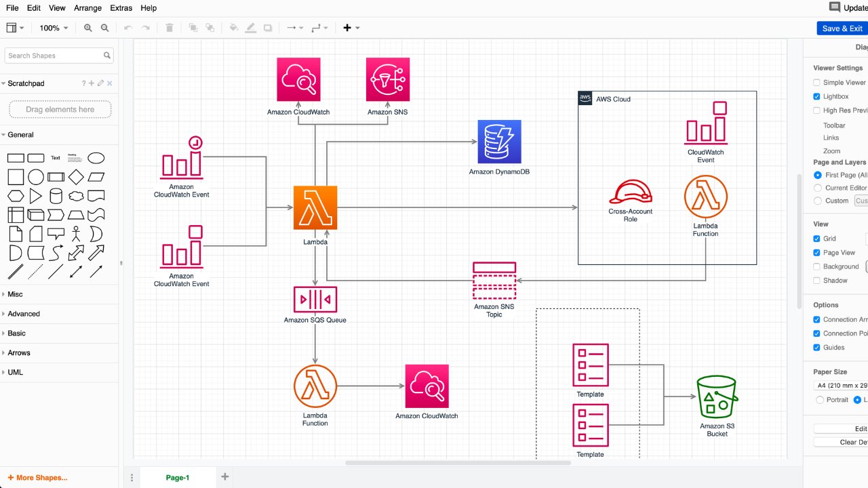This screenshot has height=488, width=868.
Task: Toggle the Page View checkbox
Action: [x=816, y=253]
